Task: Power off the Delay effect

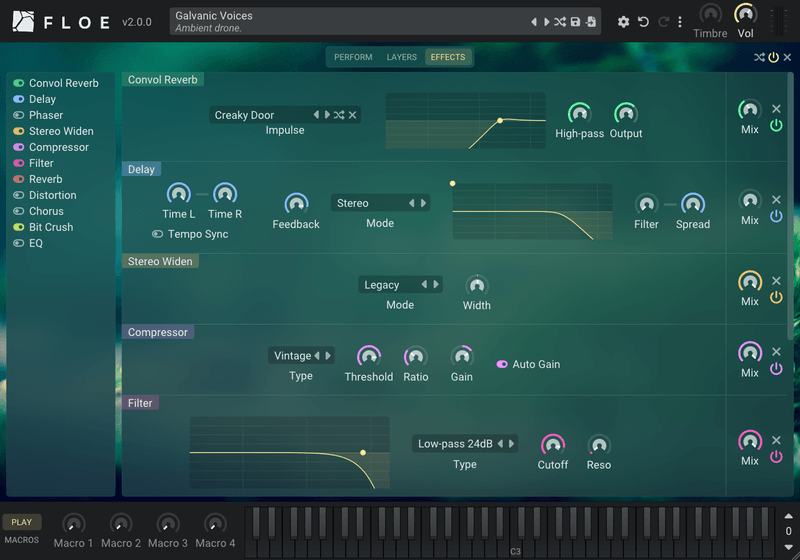Action: tap(776, 216)
